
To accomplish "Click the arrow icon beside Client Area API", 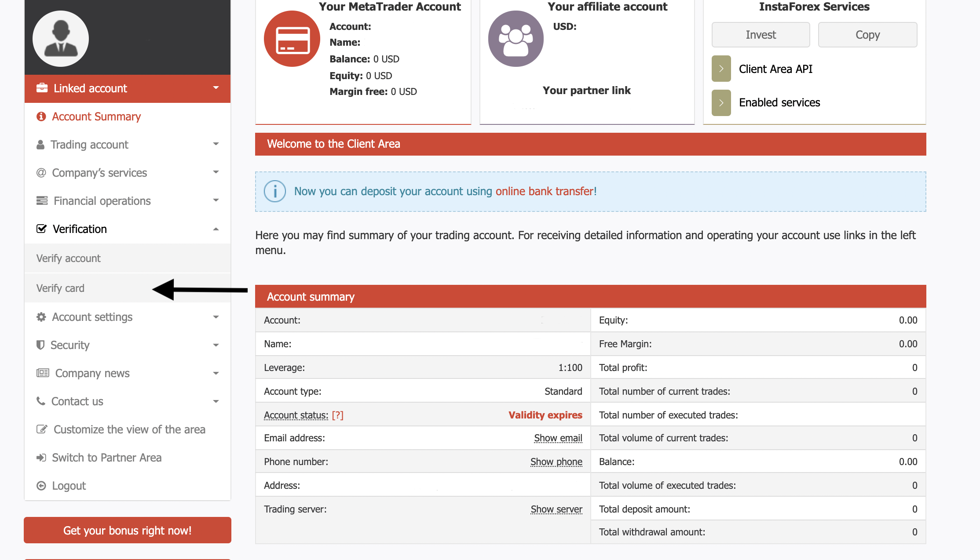I will (721, 69).
